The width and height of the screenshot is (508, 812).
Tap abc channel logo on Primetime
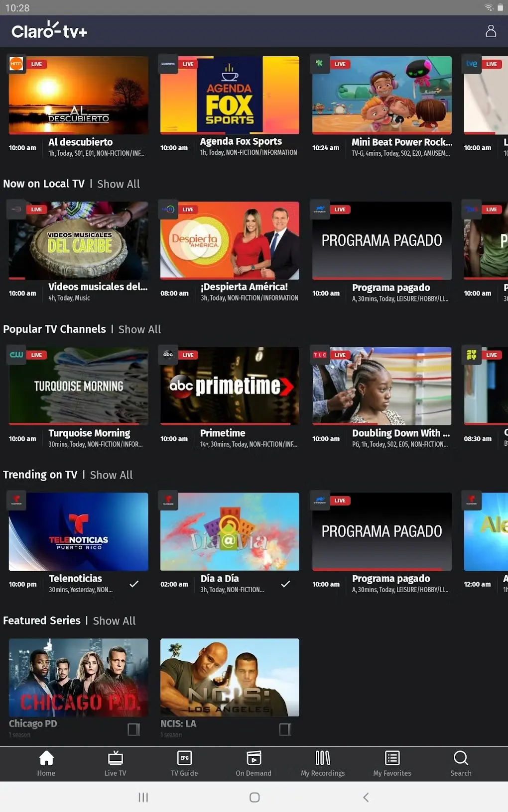pos(168,355)
